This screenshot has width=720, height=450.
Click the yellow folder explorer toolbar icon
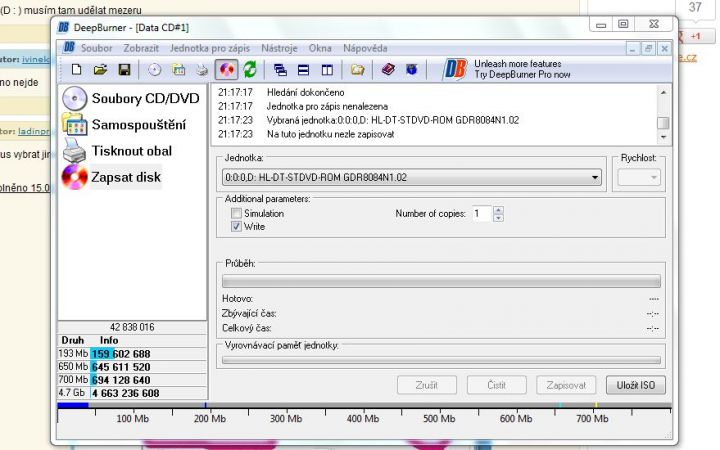pos(357,70)
